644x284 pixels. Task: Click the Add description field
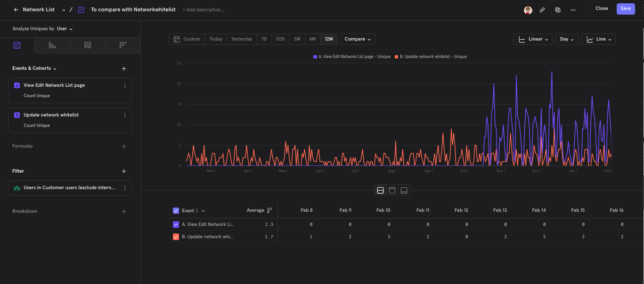(x=204, y=9)
